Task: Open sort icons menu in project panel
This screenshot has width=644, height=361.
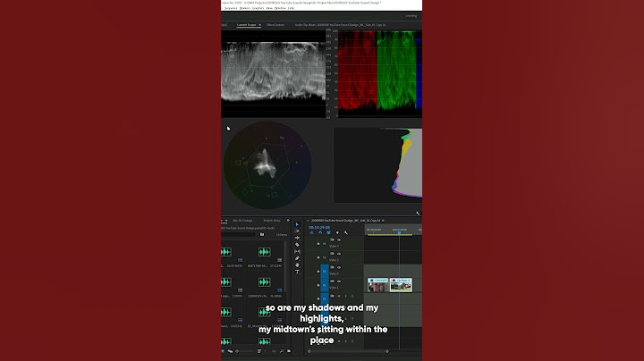Action: point(259,351)
